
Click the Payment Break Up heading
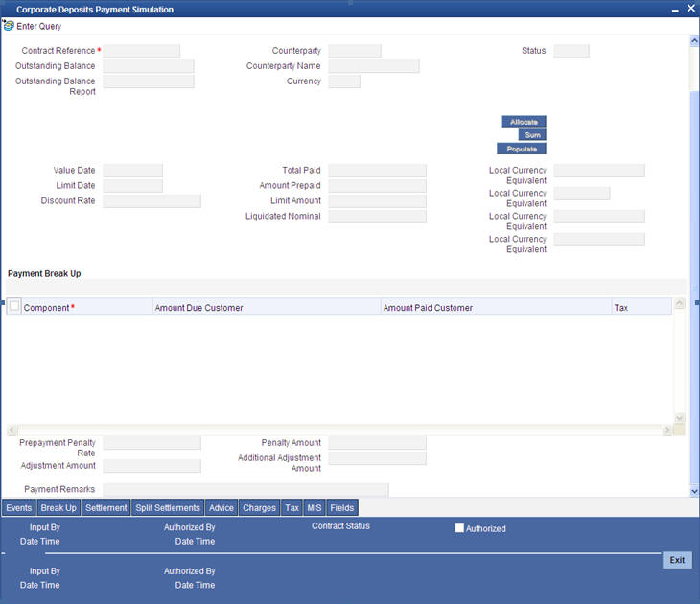pyautogui.click(x=44, y=273)
